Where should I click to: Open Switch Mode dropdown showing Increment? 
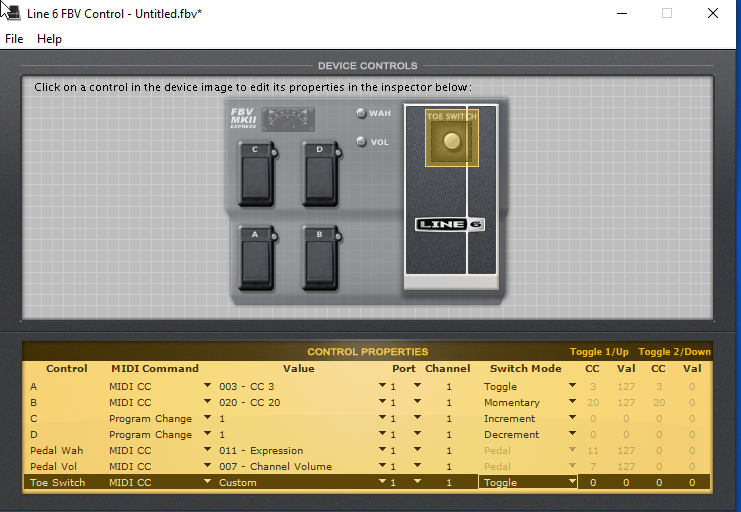tap(572, 418)
